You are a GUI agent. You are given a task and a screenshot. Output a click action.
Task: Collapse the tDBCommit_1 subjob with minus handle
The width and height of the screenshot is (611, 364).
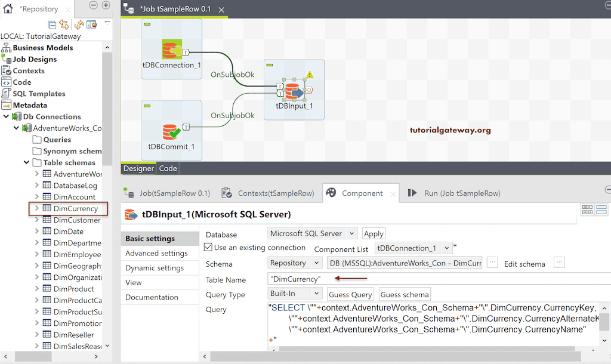147,106
